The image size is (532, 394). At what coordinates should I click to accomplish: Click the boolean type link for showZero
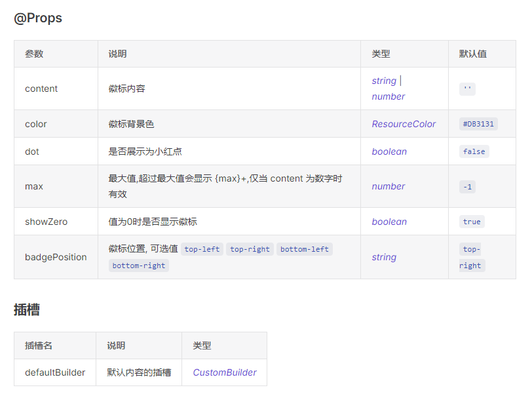[389, 221]
